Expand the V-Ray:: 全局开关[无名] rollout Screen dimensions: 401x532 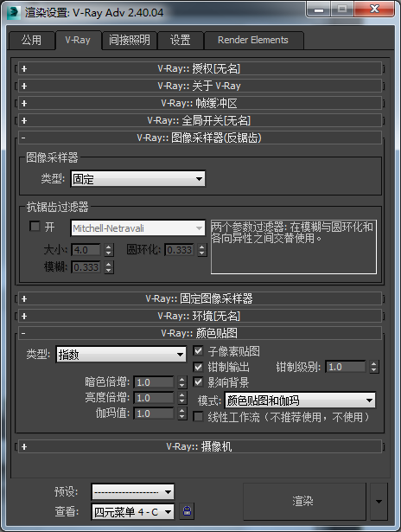coord(200,121)
